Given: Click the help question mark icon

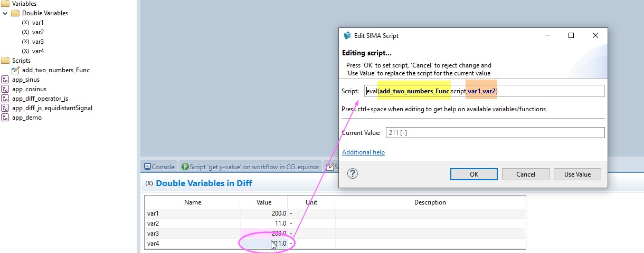Looking at the screenshot, I should pos(353,174).
